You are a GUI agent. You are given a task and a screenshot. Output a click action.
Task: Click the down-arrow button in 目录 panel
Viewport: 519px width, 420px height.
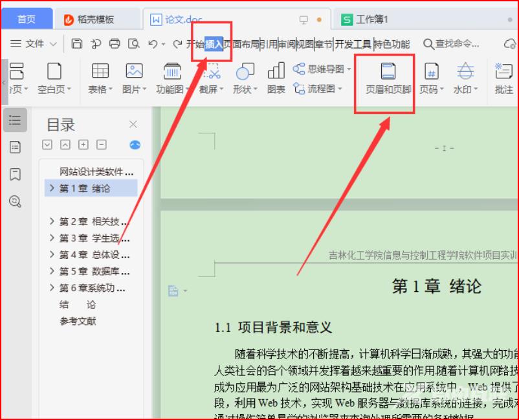click(47, 144)
